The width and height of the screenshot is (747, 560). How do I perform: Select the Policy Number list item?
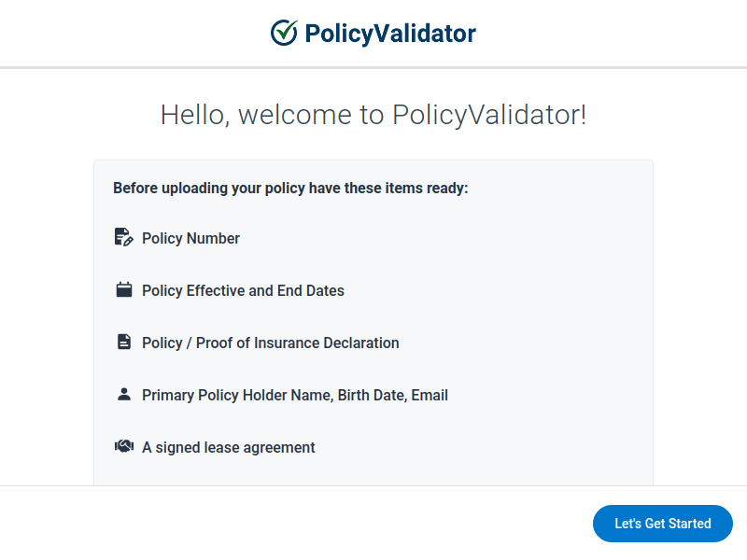(x=190, y=239)
